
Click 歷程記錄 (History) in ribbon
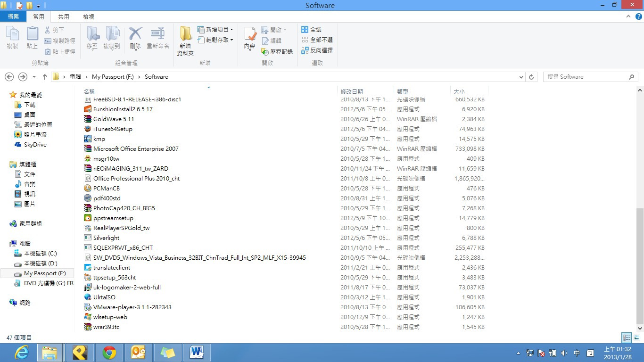[x=277, y=51]
